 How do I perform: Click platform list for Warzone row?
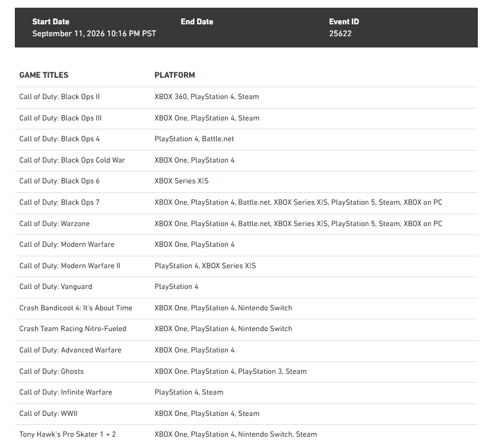click(x=299, y=224)
